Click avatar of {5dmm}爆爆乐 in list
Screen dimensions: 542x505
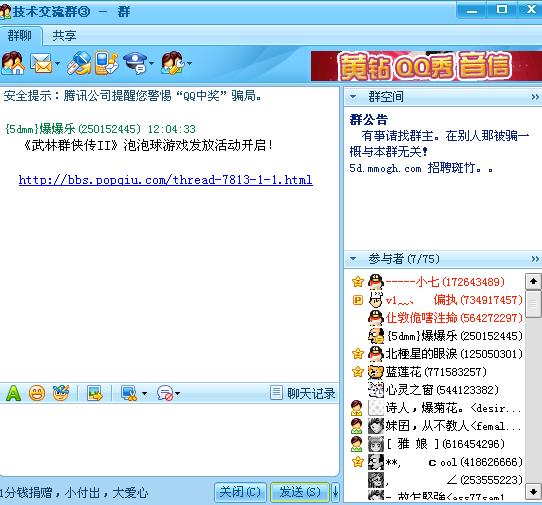pyautogui.click(x=376, y=336)
